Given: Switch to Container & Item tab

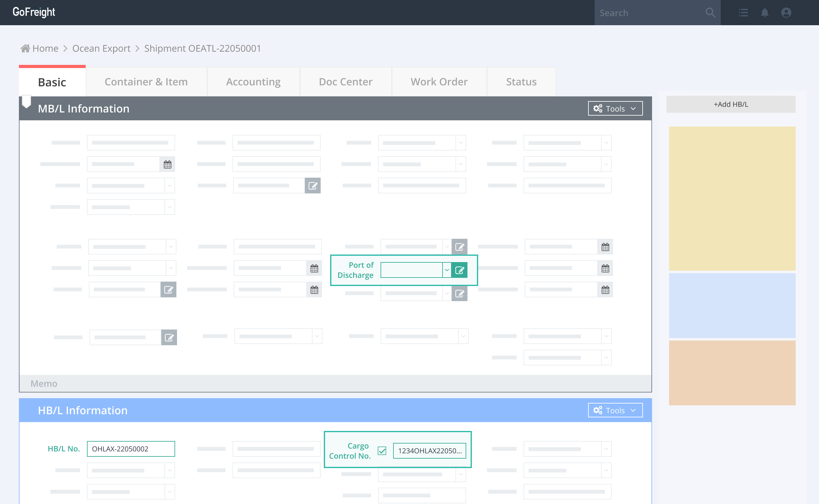Looking at the screenshot, I should [146, 82].
